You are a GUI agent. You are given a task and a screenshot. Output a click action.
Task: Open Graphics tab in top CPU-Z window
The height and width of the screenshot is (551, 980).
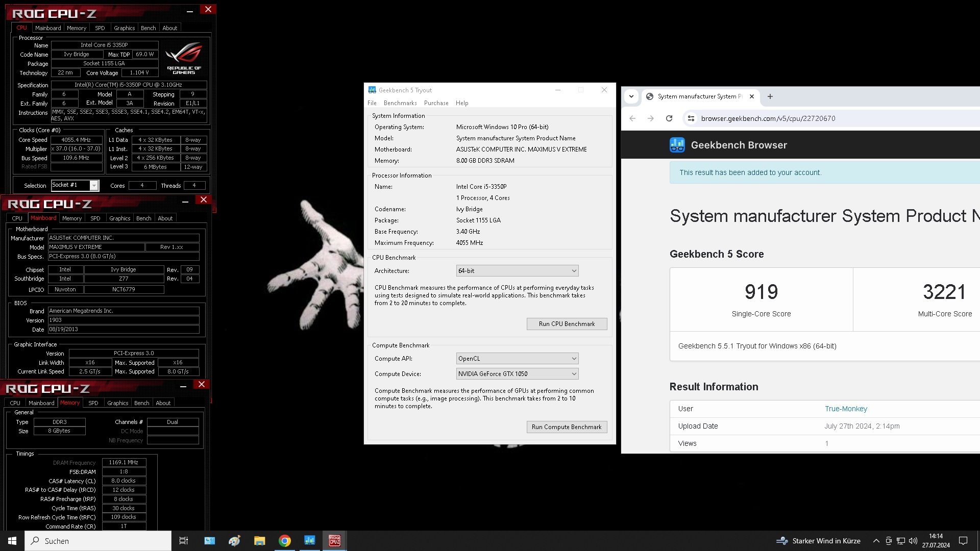tap(125, 28)
